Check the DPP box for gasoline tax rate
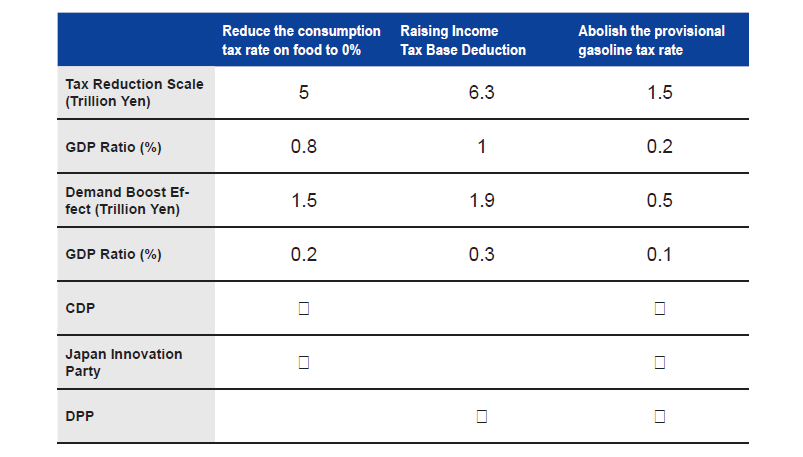The height and width of the screenshot is (457, 803). pos(660,416)
